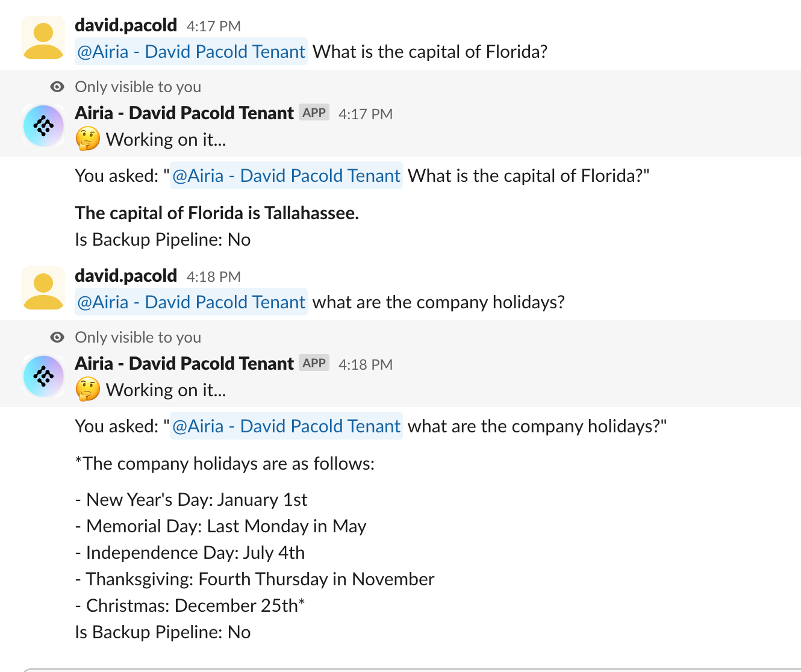
Task: Click the message input box at the bottom
Action: [x=400, y=667]
